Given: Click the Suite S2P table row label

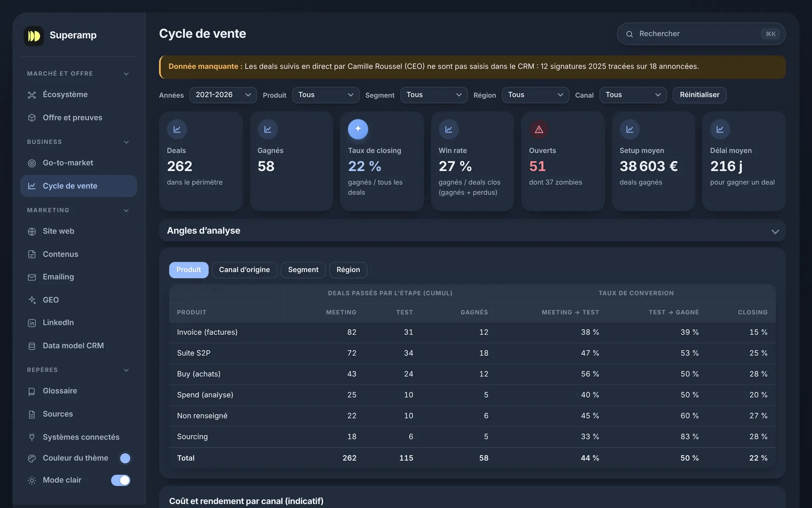Looking at the screenshot, I should pos(193,353).
